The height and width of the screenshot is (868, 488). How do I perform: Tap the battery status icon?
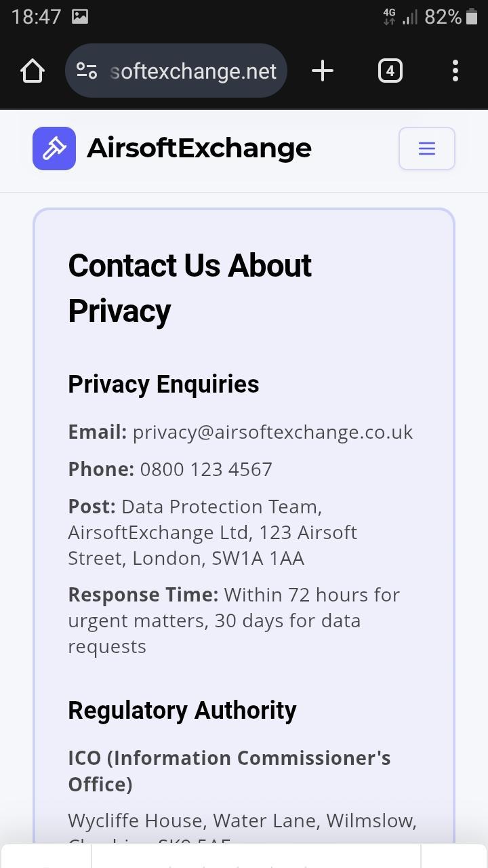[x=472, y=16]
